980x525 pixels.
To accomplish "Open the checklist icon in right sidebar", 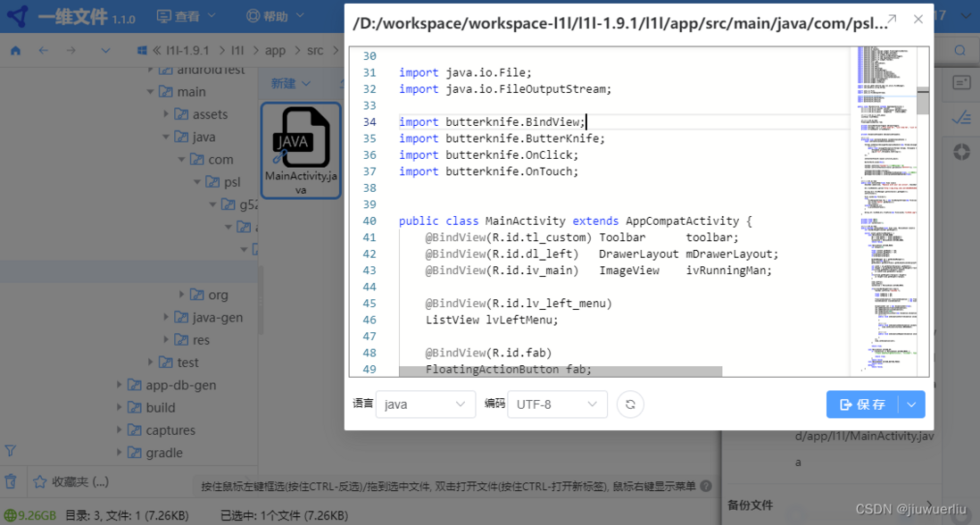I will 961,117.
